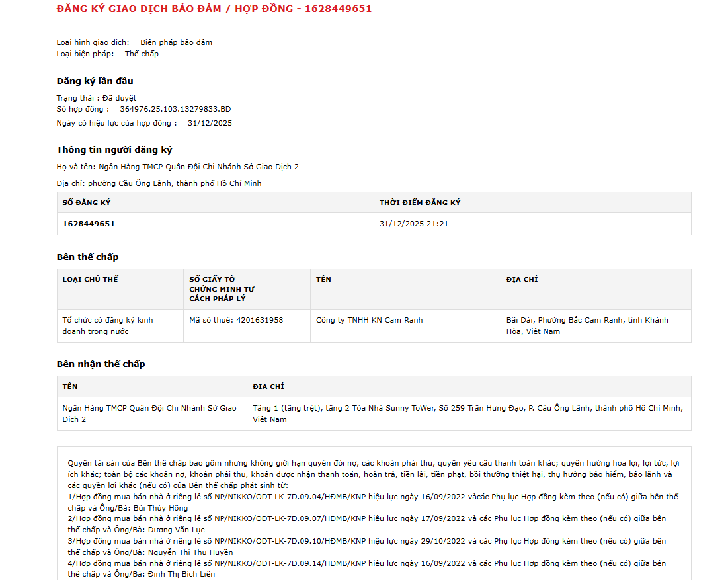The image size is (728, 580).
Task: Click the mortgagee name cell 'Ngân Hàng TMCP Quân Đội'
Action: click(x=152, y=414)
